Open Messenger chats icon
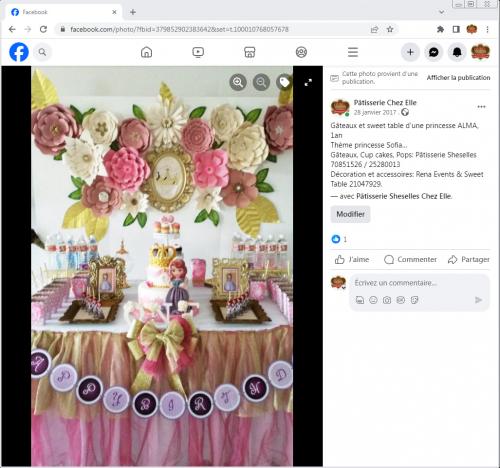The width and height of the screenshot is (500, 468). [x=433, y=52]
